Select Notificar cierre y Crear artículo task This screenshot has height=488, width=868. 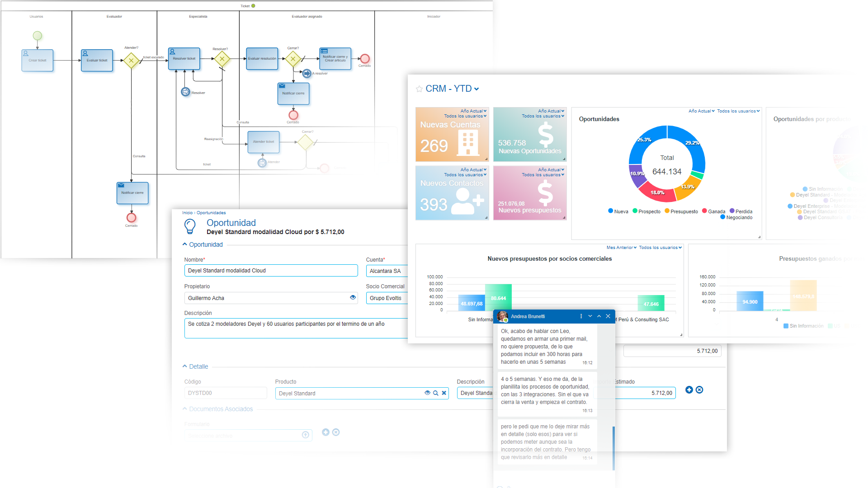click(x=335, y=59)
